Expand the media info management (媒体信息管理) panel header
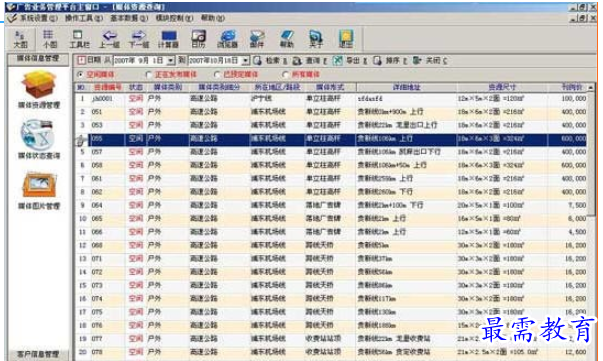This screenshot has width=603, height=361. [38, 59]
